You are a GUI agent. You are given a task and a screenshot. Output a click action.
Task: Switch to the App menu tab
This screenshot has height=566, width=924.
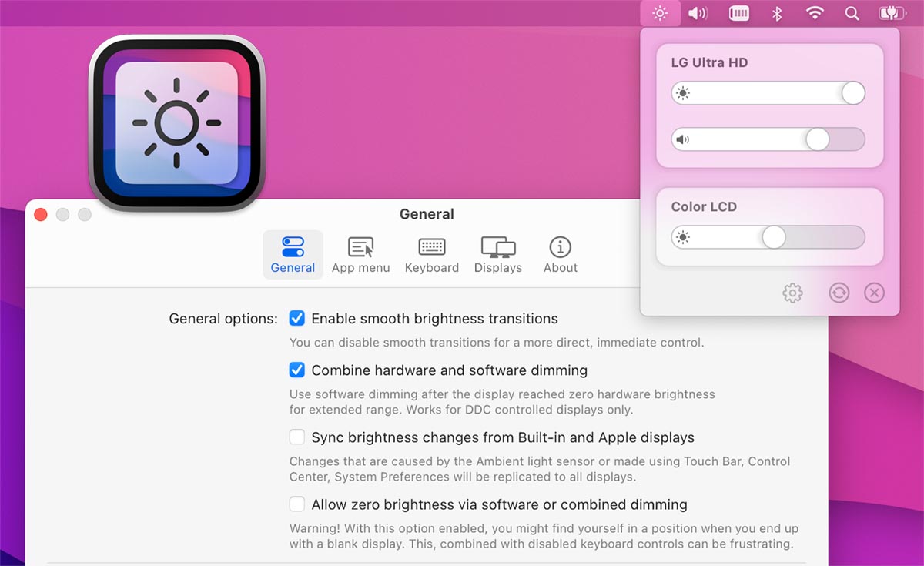(x=360, y=256)
